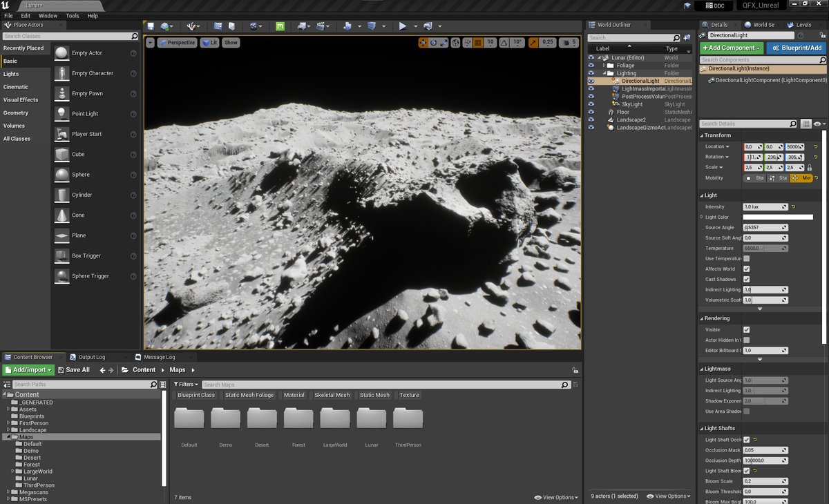Click the camera speed icon
Viewport: 829px width, 504px height.
pos(564,43)
